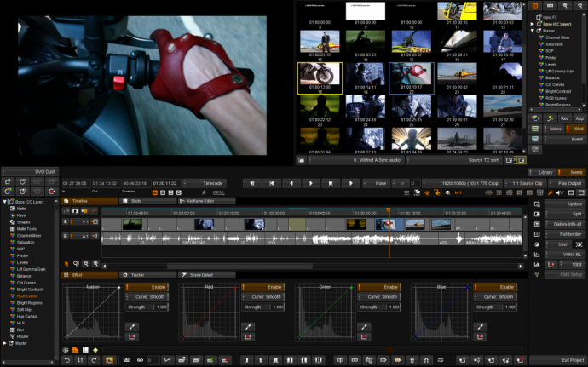This screenshot has width=588, height=367.
Task: Click the Exit Project button
Action: 557,360
